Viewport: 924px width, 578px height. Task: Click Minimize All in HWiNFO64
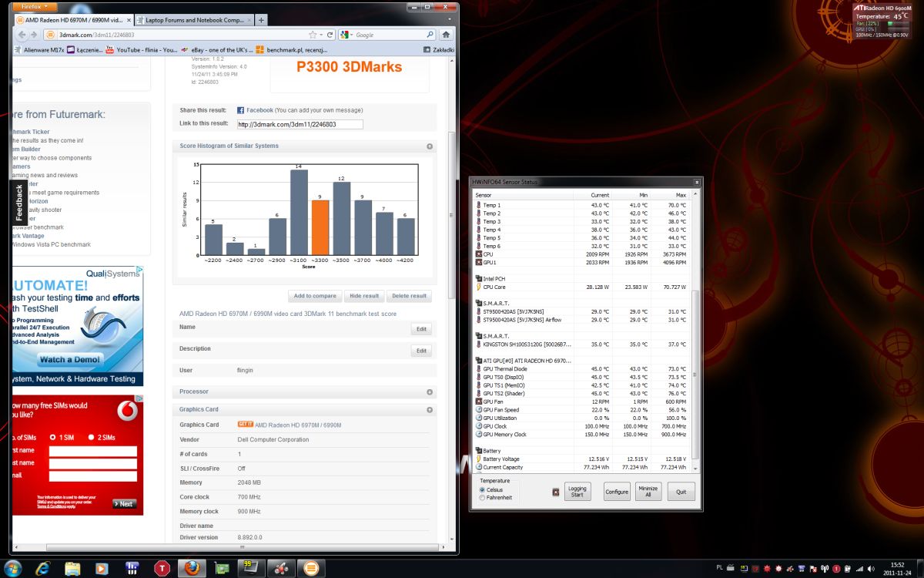coord(648,492)
